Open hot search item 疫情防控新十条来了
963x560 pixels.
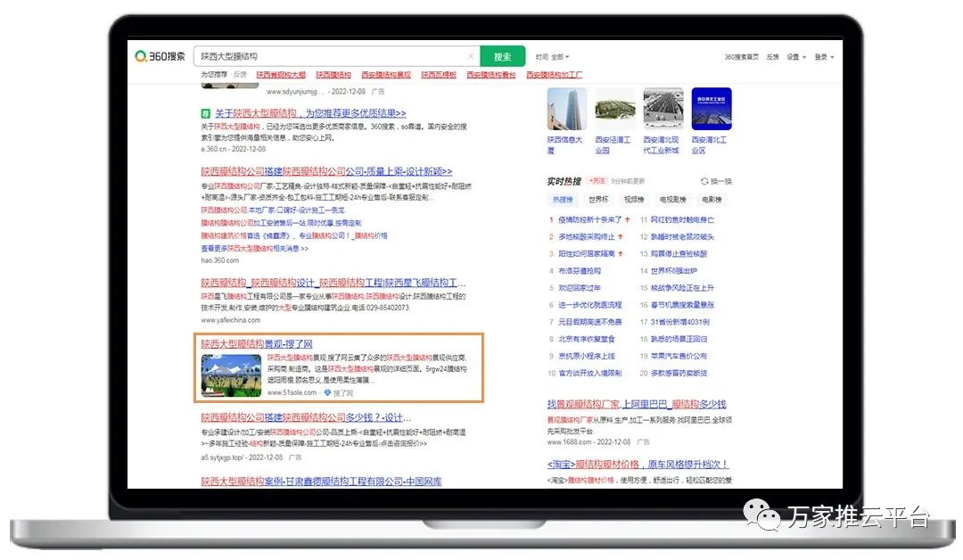[590, 219]
